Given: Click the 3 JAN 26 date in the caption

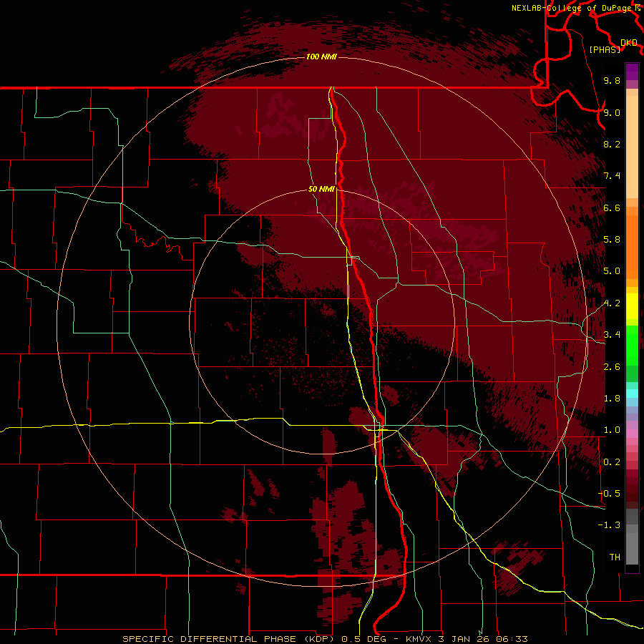Looking at the screenshot, I should click(463, 639).
